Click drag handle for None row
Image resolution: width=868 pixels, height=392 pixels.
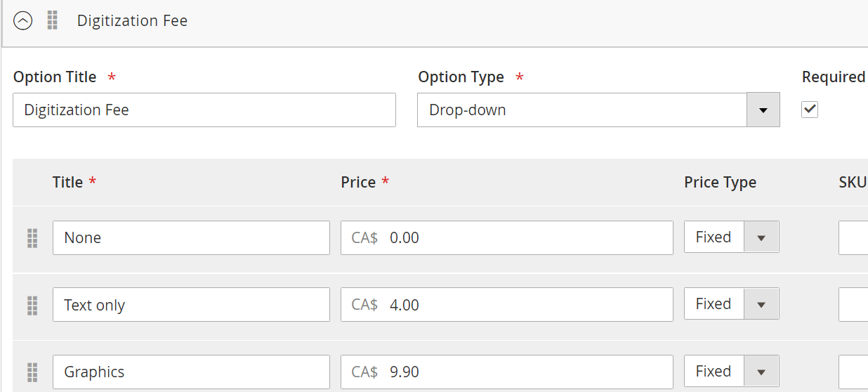(x=32, y=238)
